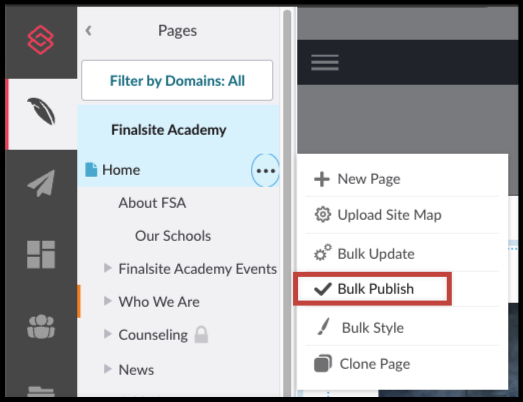Expand the Who We Are branch
The image size is (523, 402).
pos(107,301)
